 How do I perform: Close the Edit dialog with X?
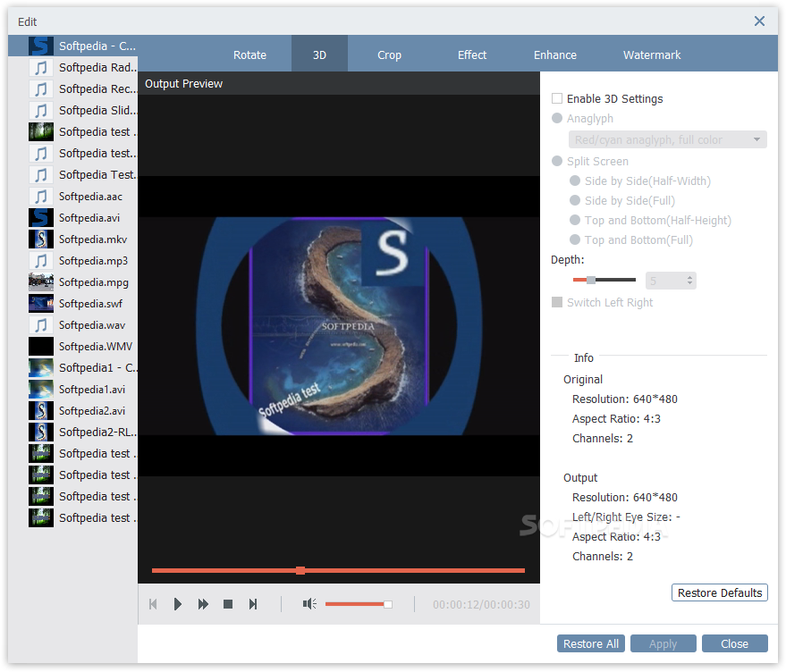pyautogui.click(x=759, y=21)
